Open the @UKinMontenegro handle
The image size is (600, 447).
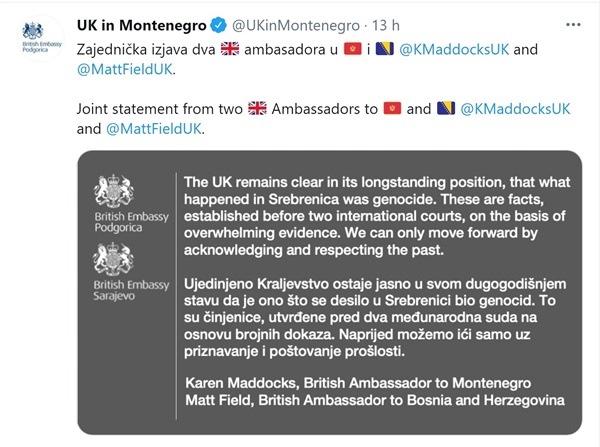click(x=294, y=20)
